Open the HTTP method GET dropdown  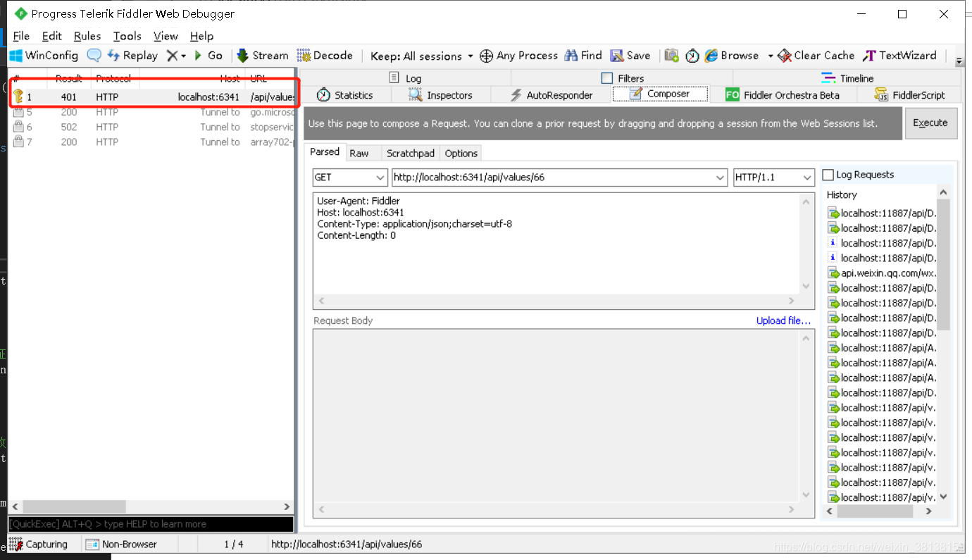[x=380, y=178]
